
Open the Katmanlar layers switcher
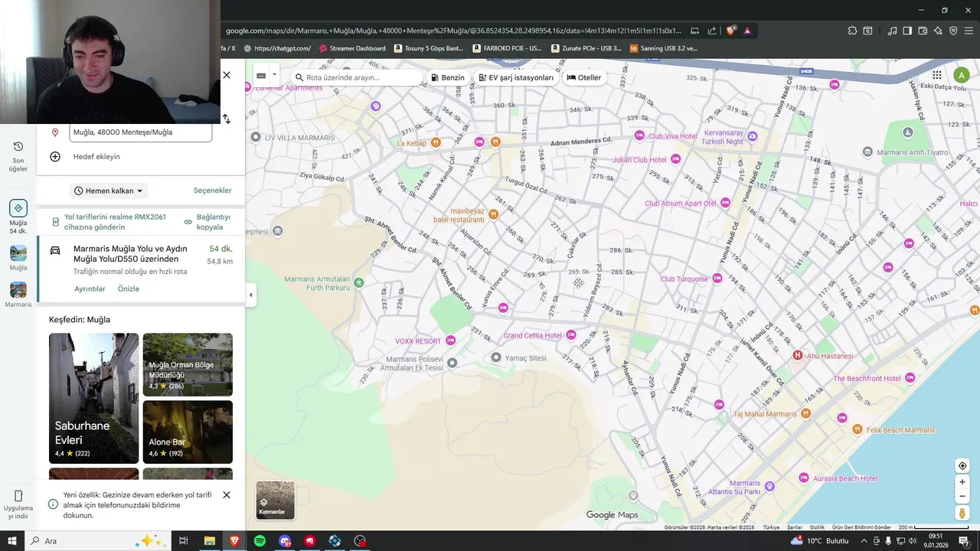(275, 500)
